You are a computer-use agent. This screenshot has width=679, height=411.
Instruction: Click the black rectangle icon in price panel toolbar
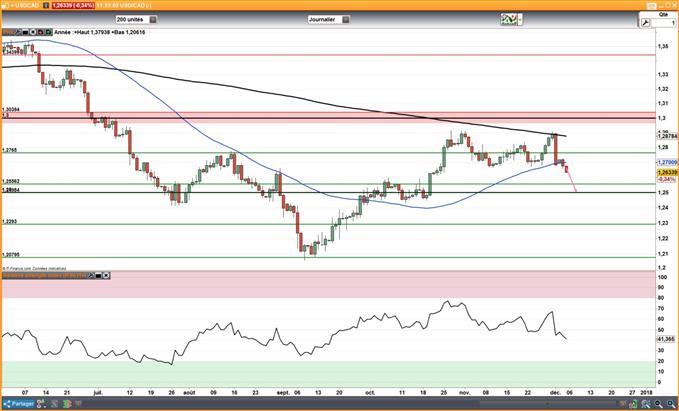(x=25, y=32)
